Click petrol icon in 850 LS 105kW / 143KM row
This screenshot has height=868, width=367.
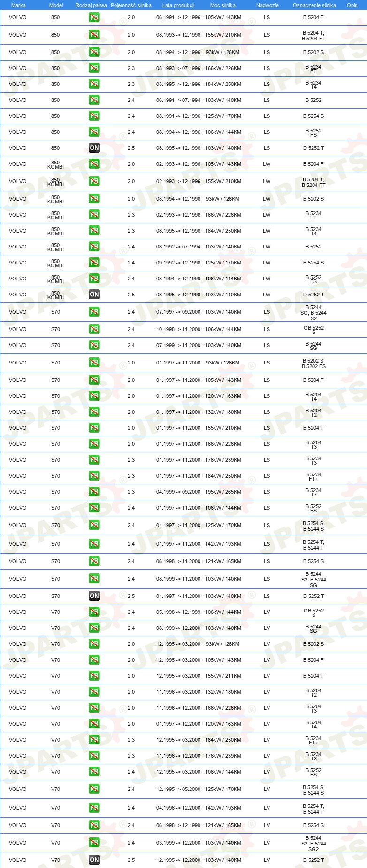[94, 17]
